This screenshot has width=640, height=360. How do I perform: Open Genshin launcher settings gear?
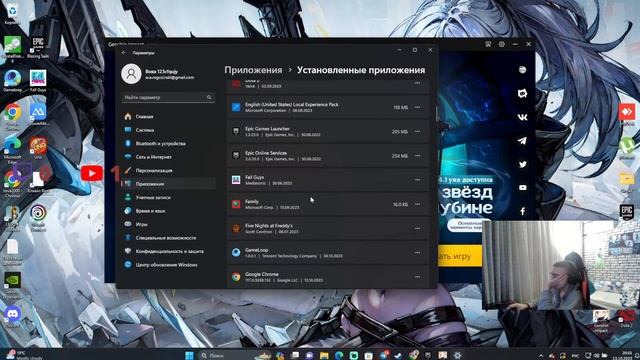click(x=502, y=44)
